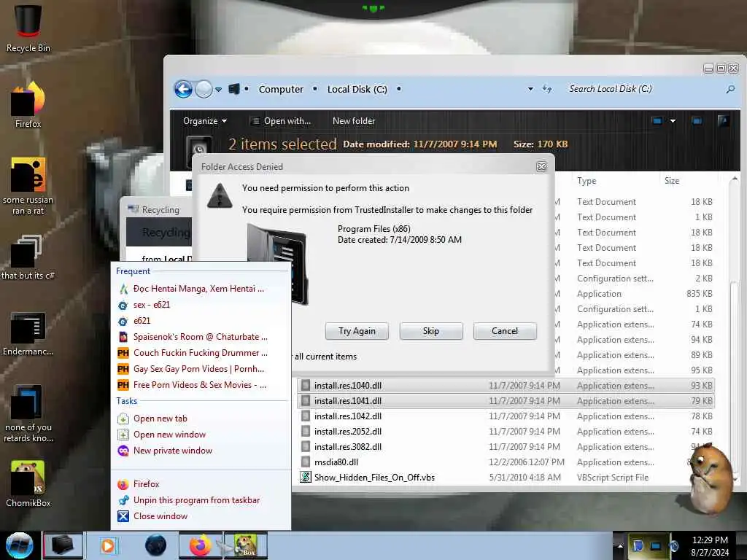Select file install.res.3082.dll

[506, 447]
